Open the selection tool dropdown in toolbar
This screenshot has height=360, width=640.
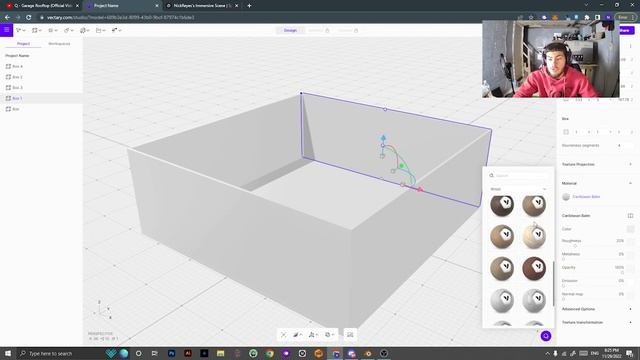(20, 30)
